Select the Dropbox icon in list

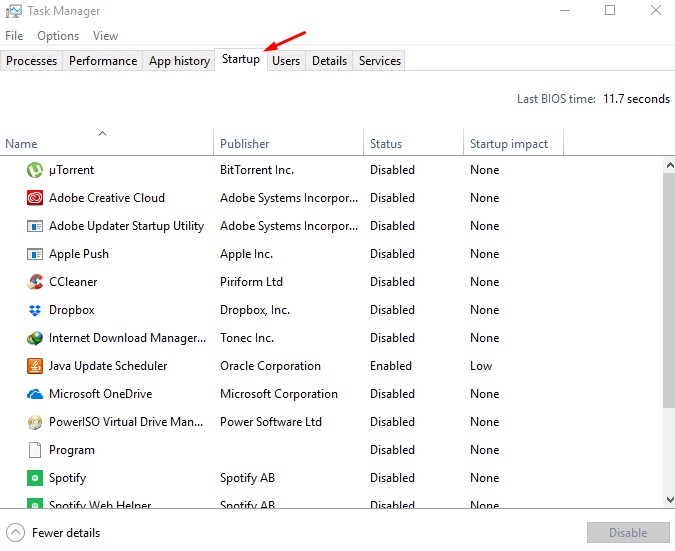[35, 310]
